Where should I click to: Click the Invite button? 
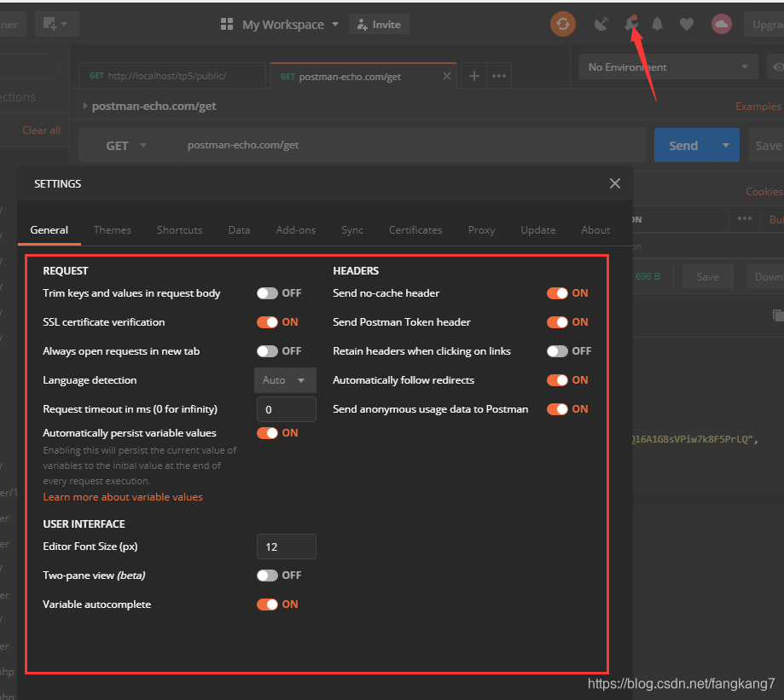coord(379,25)
